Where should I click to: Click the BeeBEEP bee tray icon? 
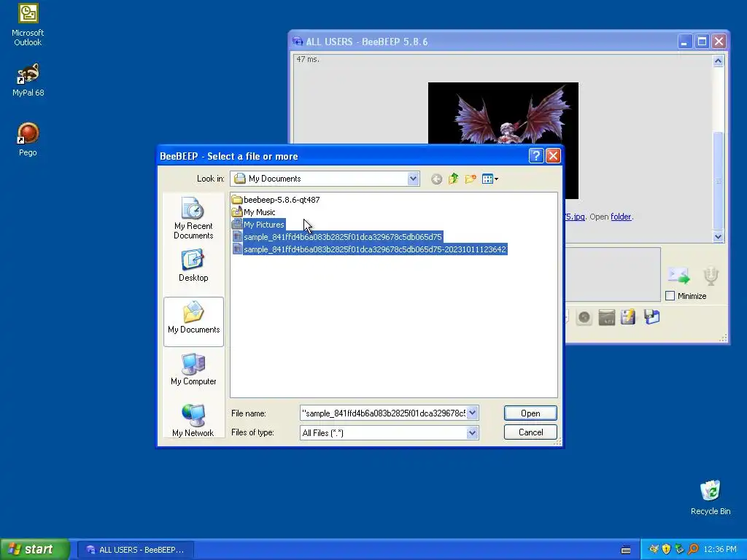654,550
